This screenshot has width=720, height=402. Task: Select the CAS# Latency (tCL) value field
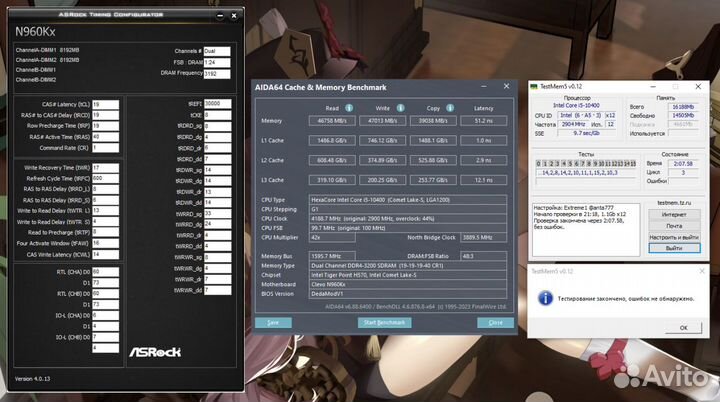pos(107,103)
